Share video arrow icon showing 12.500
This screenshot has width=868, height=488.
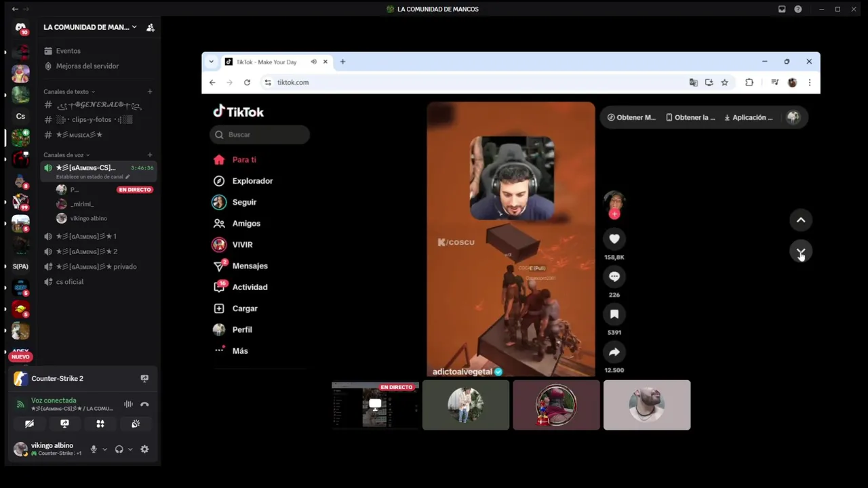pos(614,352)
